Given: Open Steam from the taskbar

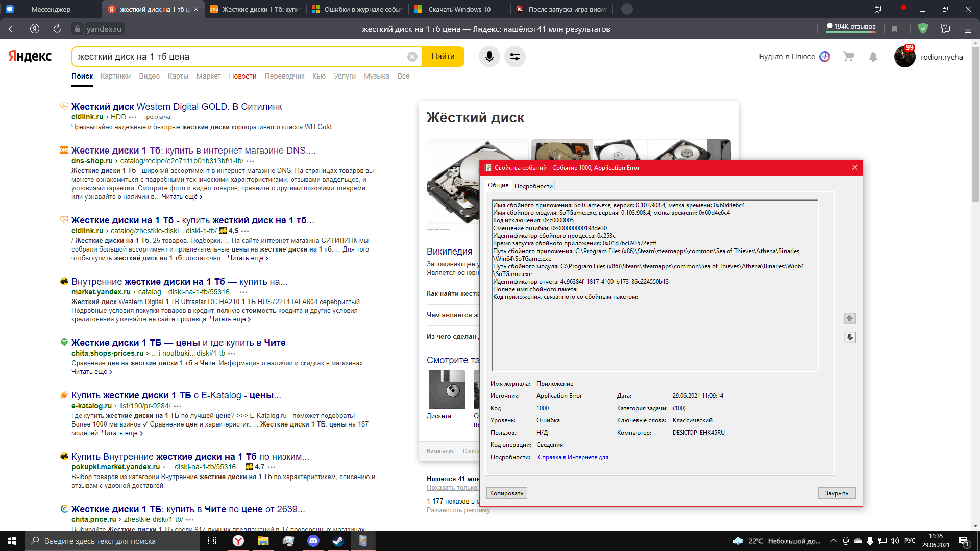Looking at the screenshot, I should (338, 541).
